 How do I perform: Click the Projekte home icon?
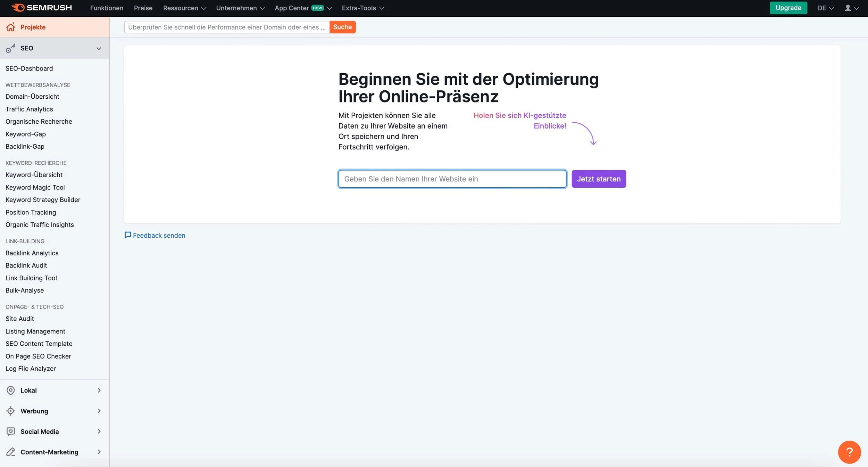(11, 27)
